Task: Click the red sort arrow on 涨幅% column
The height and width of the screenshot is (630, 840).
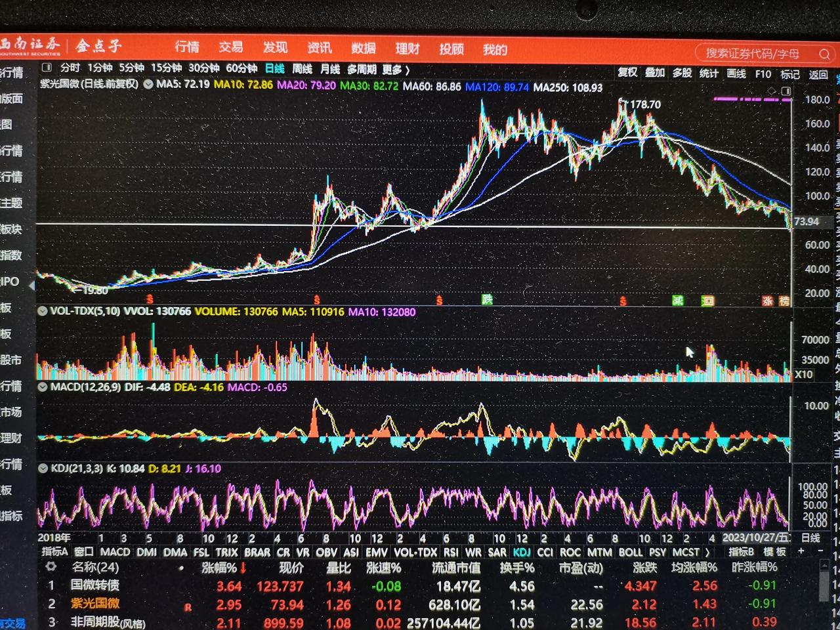Action: click(x=243, y=568)
